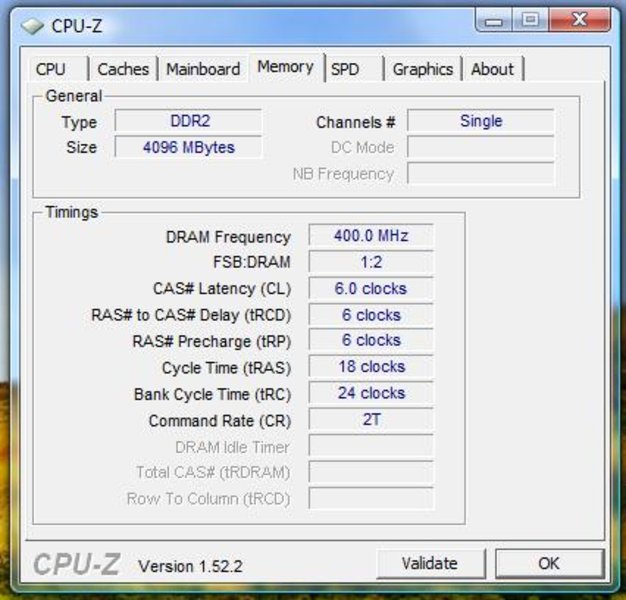
Task: Switch to the CPU tab
Action: point(58,69)
